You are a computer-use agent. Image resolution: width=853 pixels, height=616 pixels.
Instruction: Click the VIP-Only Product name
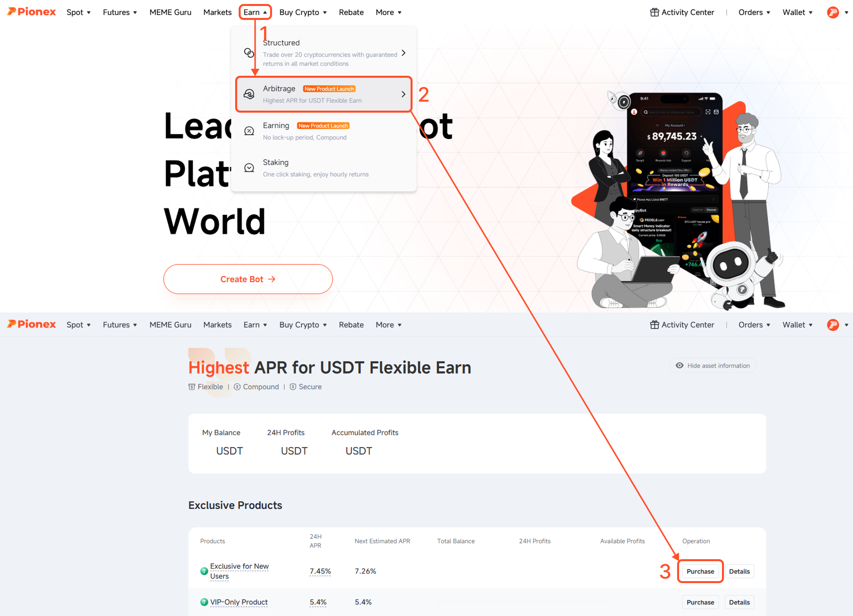pos(239,602)
